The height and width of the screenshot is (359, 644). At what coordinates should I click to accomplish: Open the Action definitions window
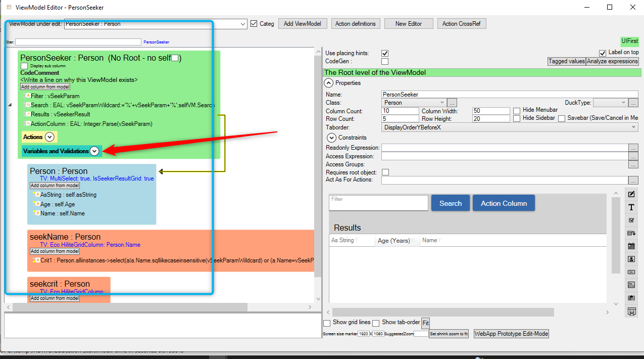356,24
